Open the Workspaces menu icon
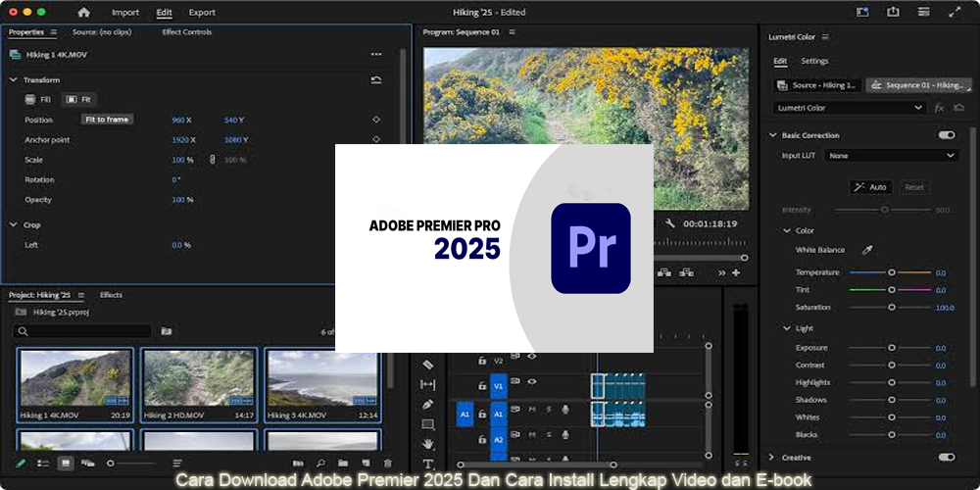The height and width of the screenshot is (490, 980). click(x=923, y=12)
